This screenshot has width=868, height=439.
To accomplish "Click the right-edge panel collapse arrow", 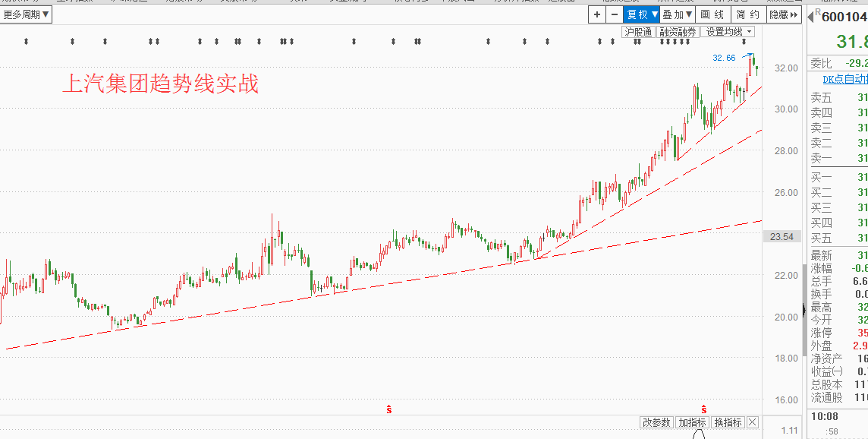I will tap(804, 311).
